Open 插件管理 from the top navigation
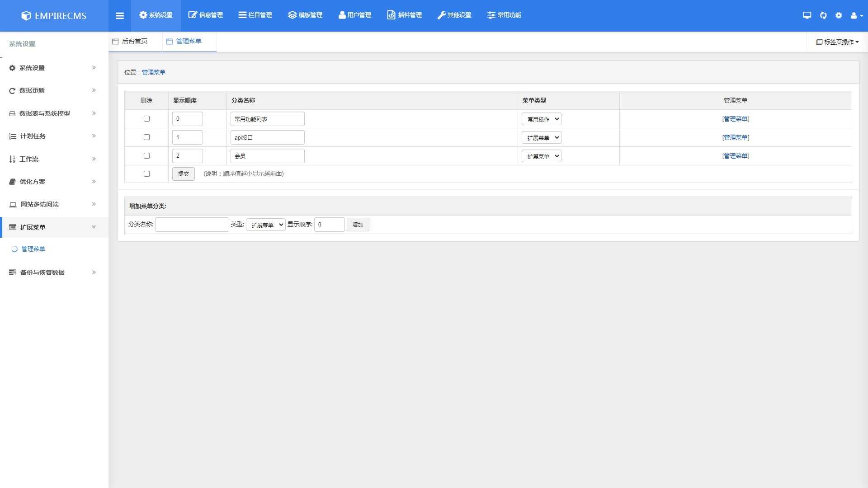 click(404, 15)
